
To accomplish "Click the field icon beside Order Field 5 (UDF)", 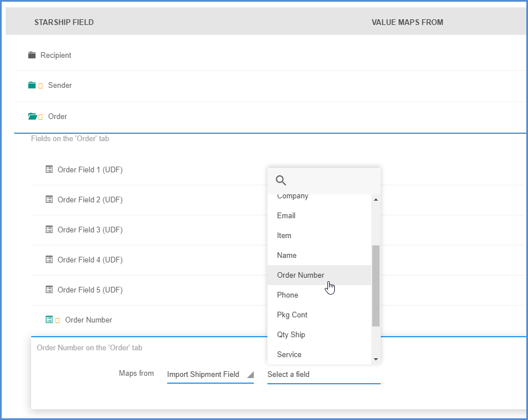I will tap(49, 290).
